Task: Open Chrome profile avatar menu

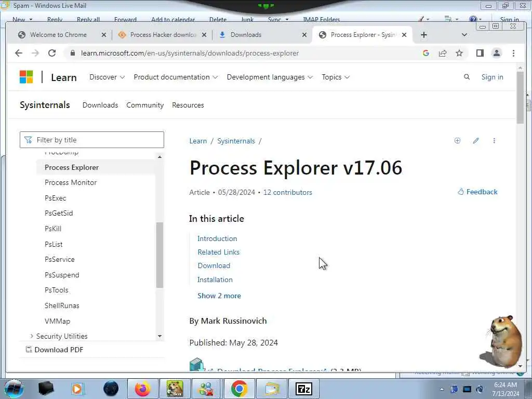Action: [x=497, y=53]
